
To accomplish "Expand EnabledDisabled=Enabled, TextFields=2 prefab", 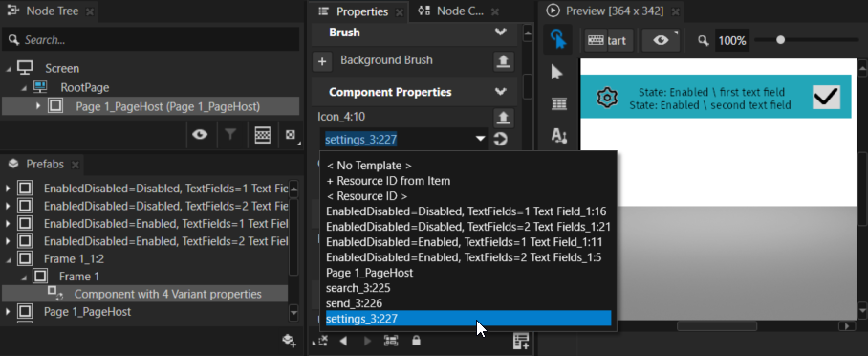I will (8, 241).
